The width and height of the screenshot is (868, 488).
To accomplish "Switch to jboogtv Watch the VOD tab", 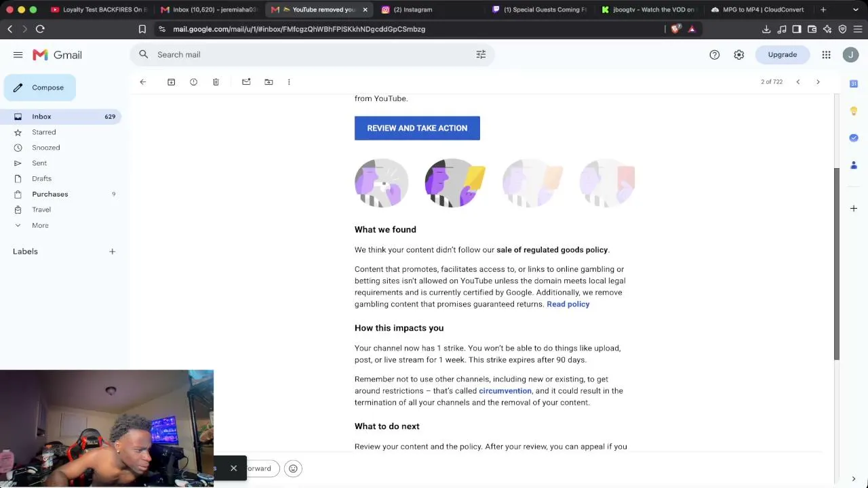I will point(649,9).
